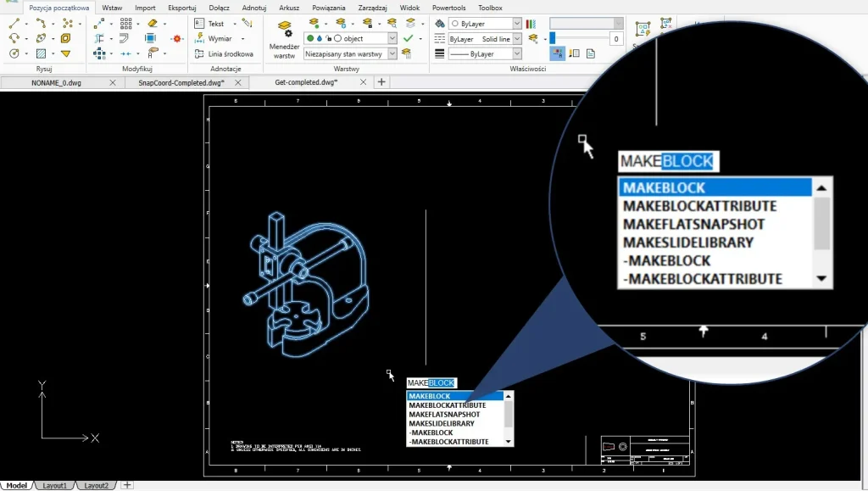The image size is (868, 491).
Task: Click the MAKEBLOCK command input field
Action: tap(431, 382)
